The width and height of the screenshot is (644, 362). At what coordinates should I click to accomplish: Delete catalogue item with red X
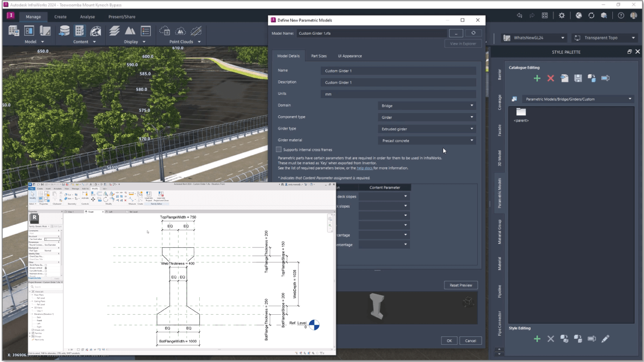550,78
